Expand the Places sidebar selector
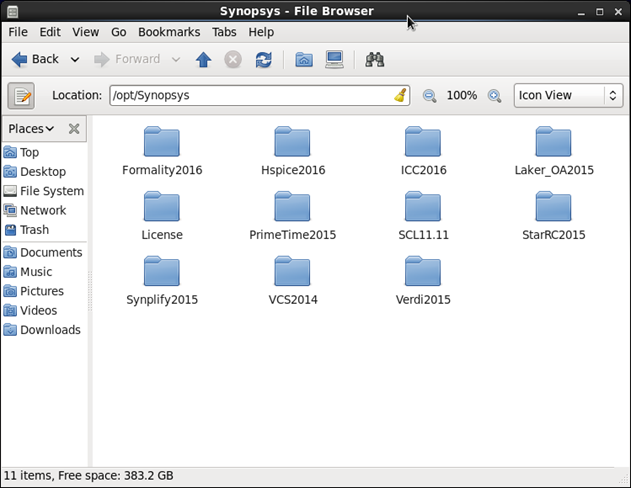Image resolution: width=631 pixels, height=488 pixels. [x=31, y=129]
